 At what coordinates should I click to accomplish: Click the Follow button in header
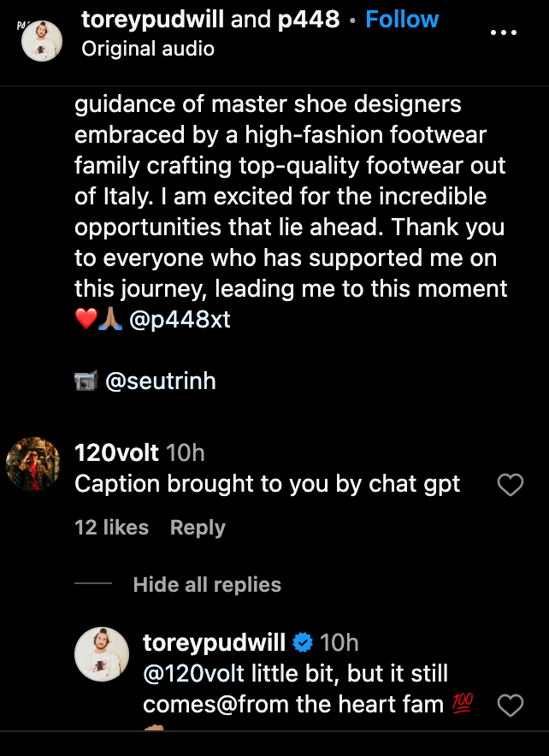(402, 20)
